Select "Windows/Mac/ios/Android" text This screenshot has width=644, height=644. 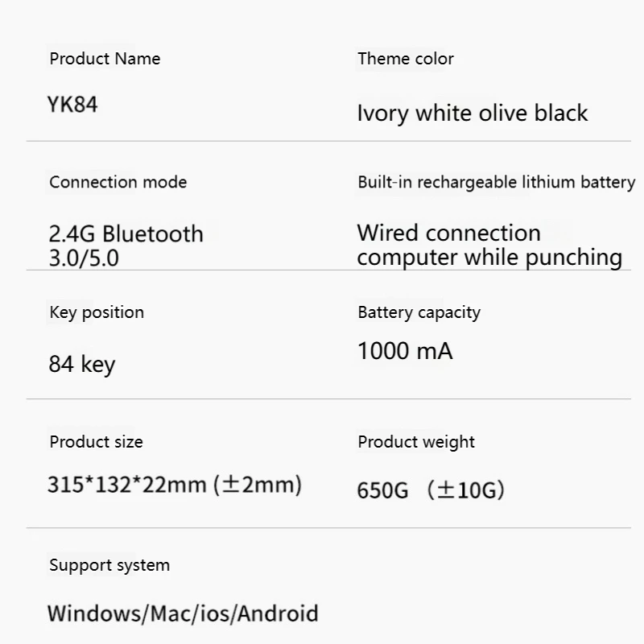[183, 613]
